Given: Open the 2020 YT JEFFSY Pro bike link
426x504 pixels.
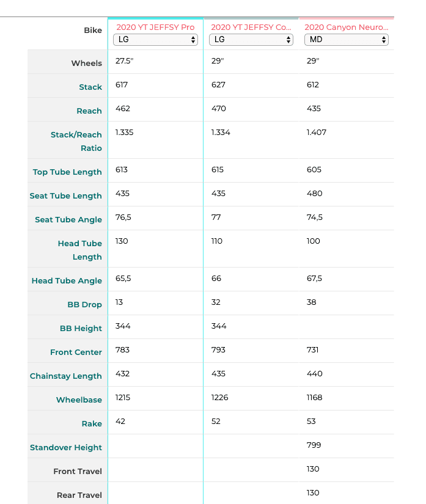Looking at the screenshot, I should [x=155, y=27].
